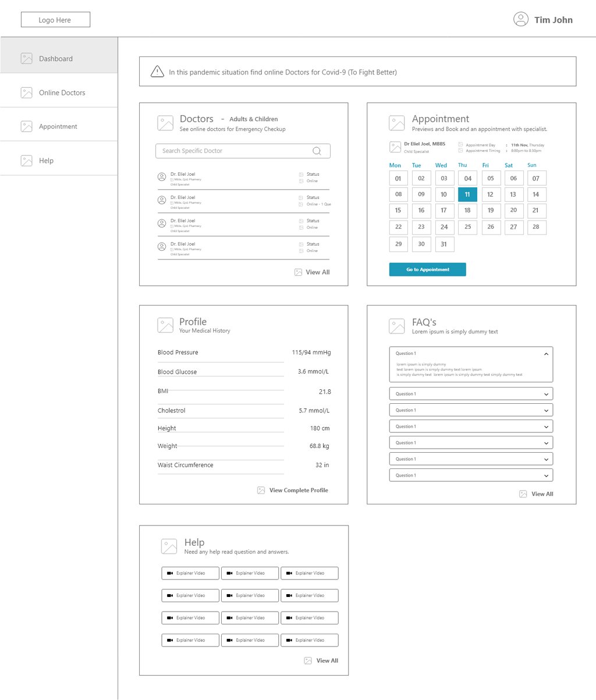The height and width of the screenshot is (700, 596).
Task: Select Help in the sidebar menu
Action: tap(59, 158)
